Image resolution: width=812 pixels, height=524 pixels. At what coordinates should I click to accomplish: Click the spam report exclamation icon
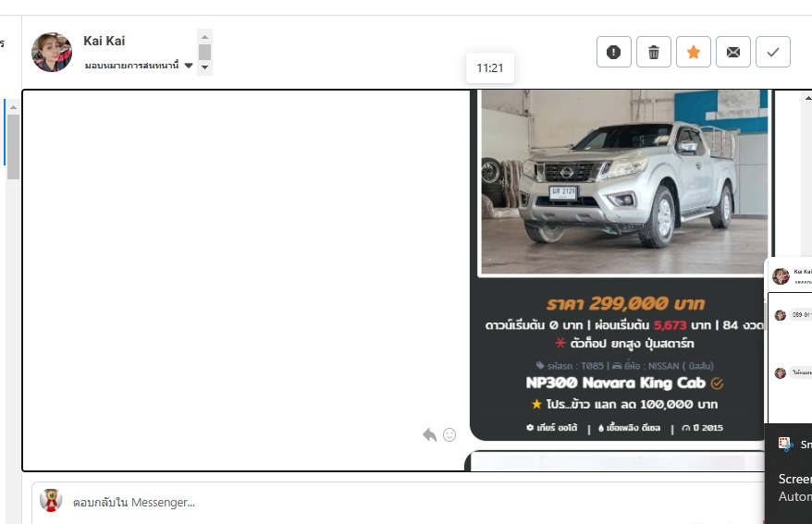point(614,52)
